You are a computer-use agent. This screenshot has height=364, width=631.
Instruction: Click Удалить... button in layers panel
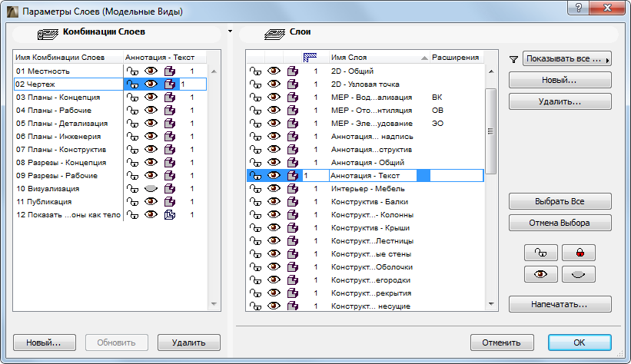tap(560, 102)
